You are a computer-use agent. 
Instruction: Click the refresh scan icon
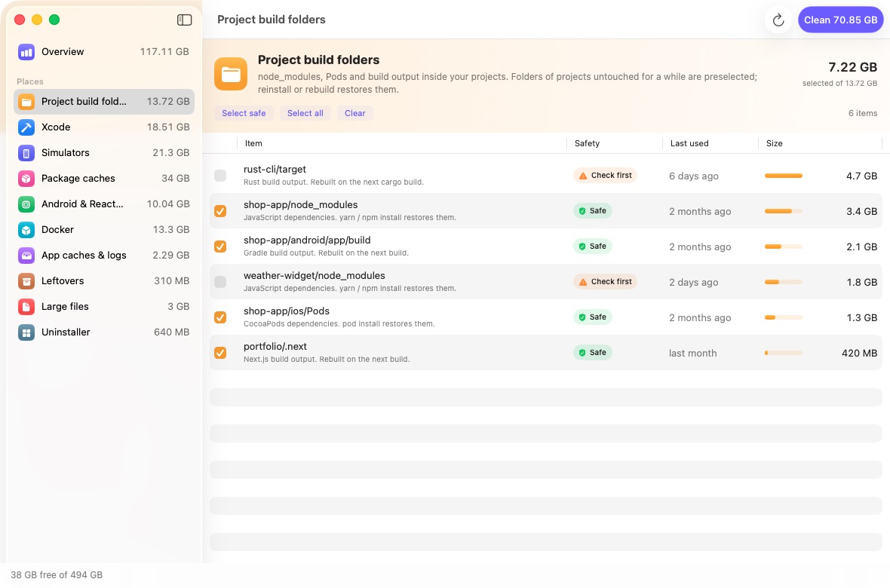pyautogui.click(x=778, y=20)
